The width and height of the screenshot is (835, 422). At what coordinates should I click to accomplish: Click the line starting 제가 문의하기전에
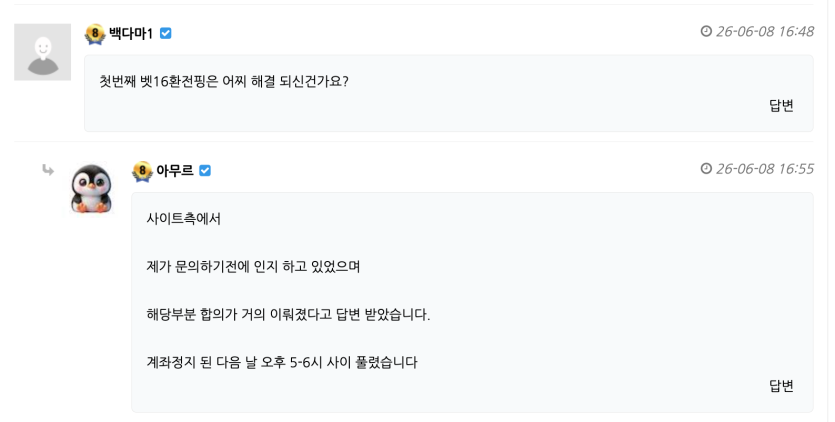click(x=253, y=266)
